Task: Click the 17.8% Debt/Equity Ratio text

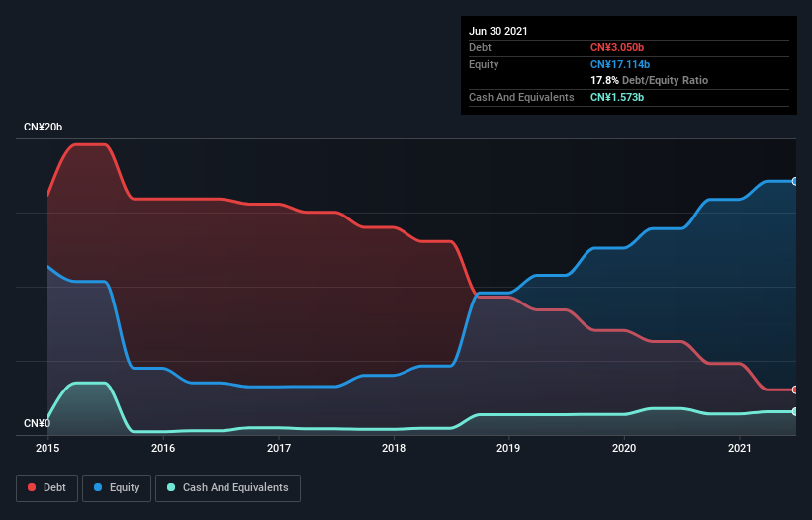Action: (650, 80)
